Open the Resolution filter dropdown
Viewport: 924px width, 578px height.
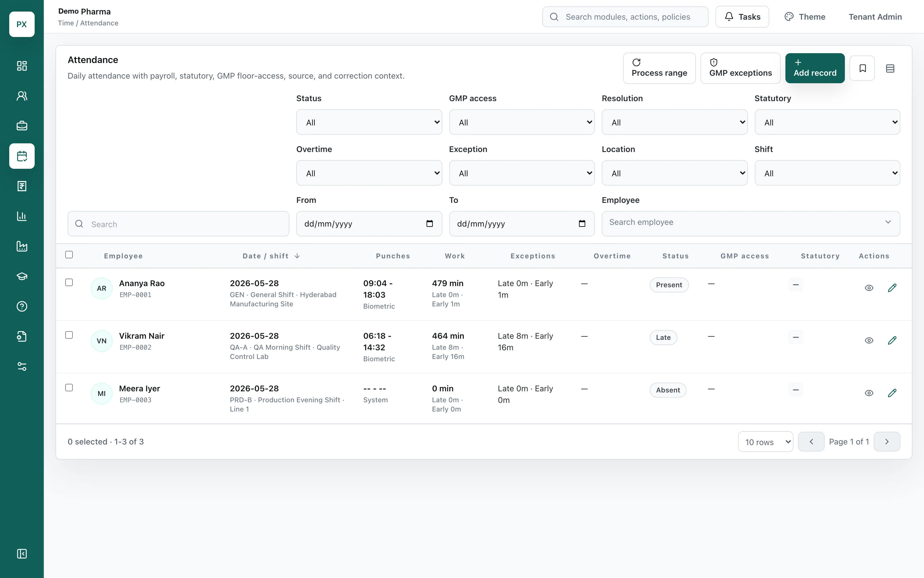(x=674, y=122)
